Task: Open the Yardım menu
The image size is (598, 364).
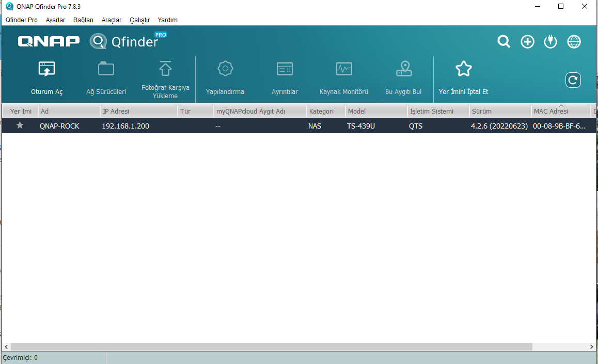Action: point(167,20)
